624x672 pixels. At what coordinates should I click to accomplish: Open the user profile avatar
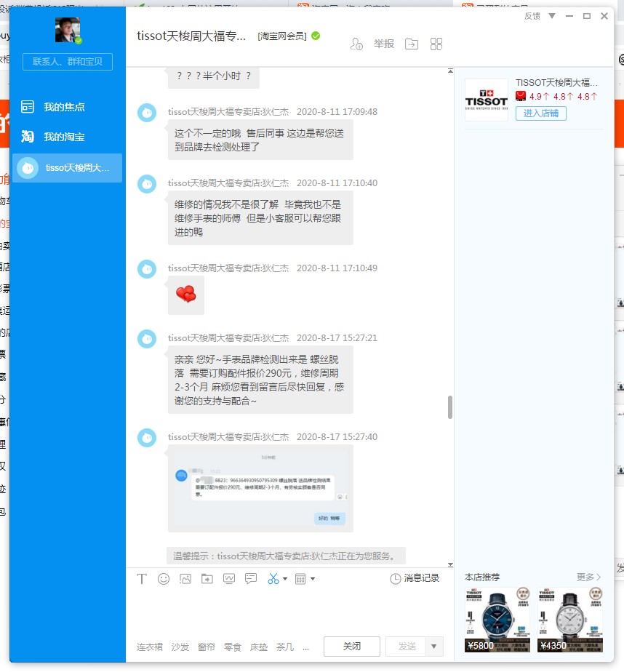(68, 30)
